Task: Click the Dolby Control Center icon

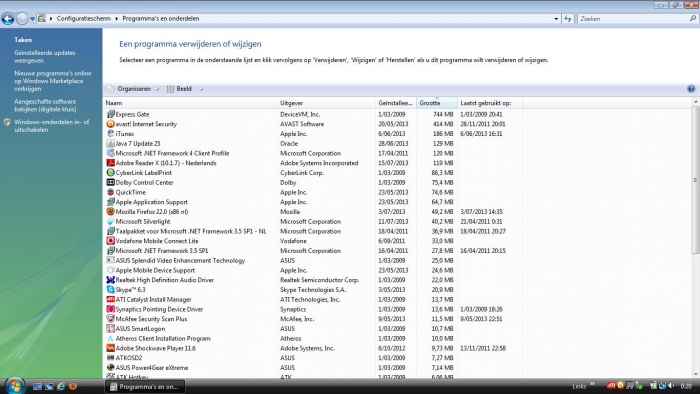Action: (110, 182)
